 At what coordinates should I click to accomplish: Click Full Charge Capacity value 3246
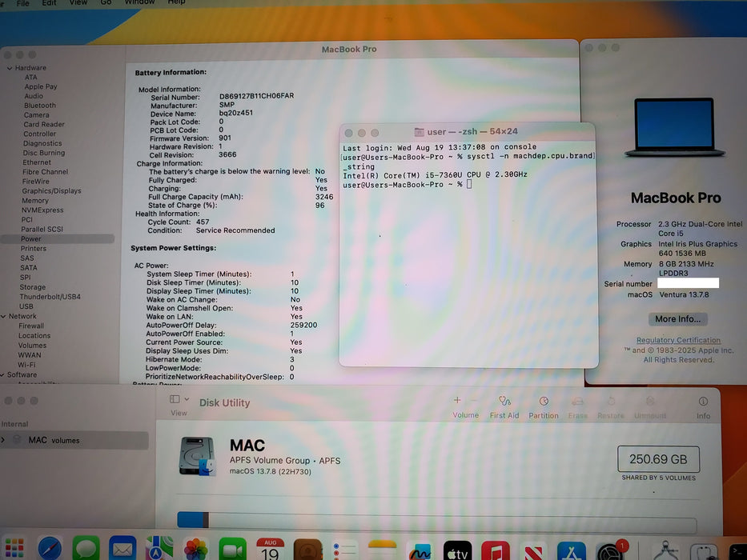324,197
